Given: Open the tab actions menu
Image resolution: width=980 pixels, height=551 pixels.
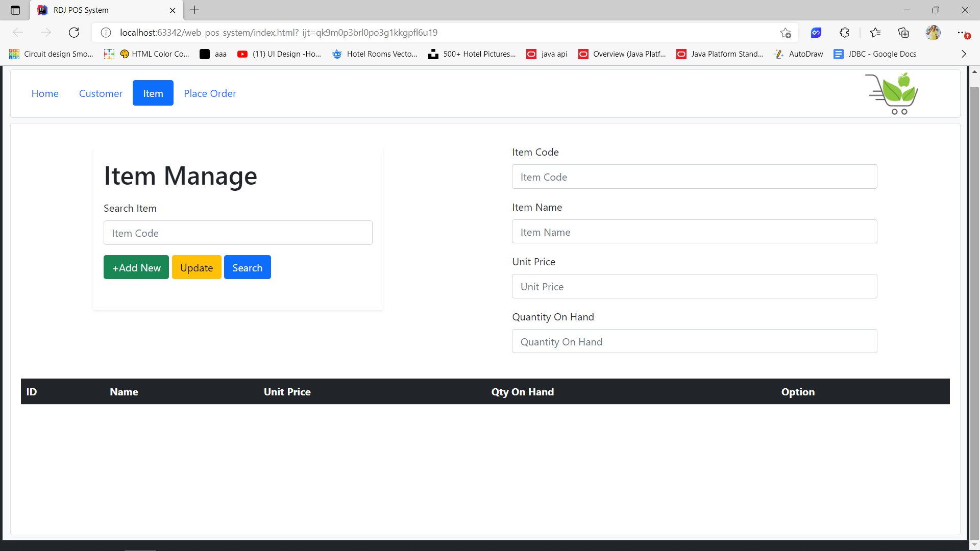Looking at the screenshot, I should [15, 10].
